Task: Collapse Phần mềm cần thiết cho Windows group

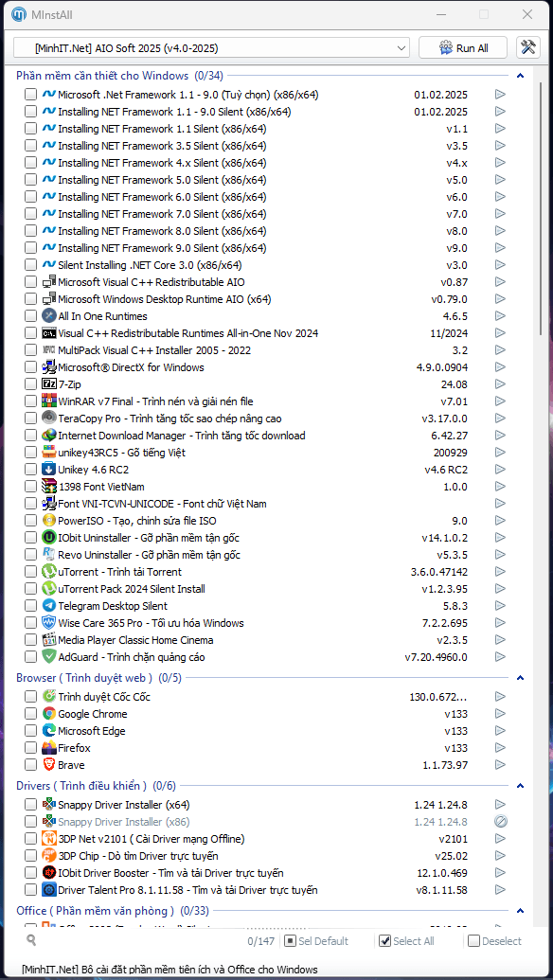Action: [520, 76]
